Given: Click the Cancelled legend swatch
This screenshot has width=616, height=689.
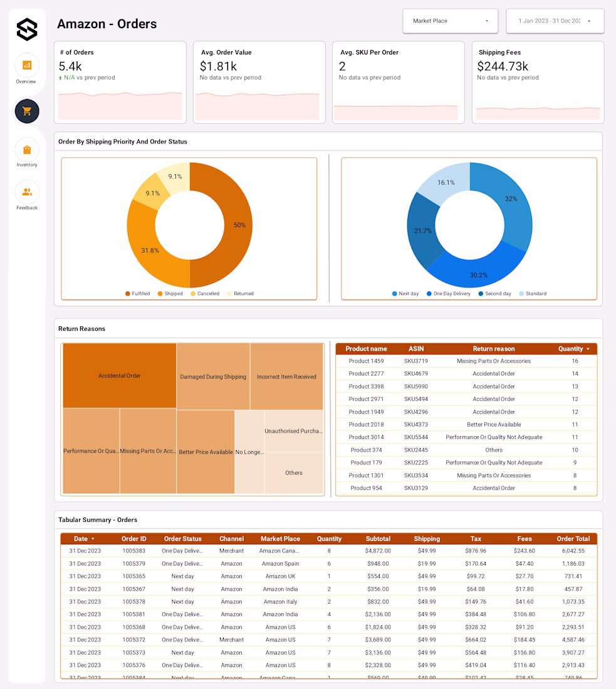Looking at the screenshot, I should pos(193,294).
